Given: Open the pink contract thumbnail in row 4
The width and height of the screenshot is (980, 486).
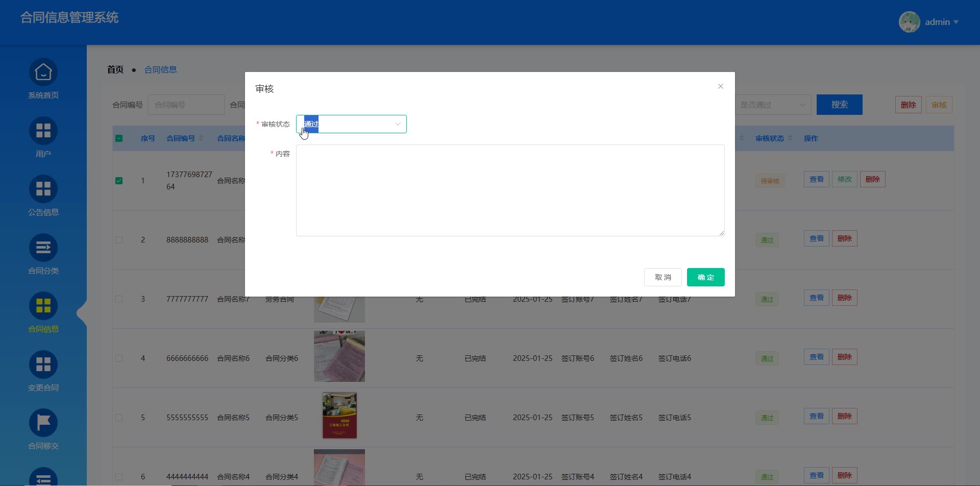Looking at the screenshot, I should coord(339,356).
